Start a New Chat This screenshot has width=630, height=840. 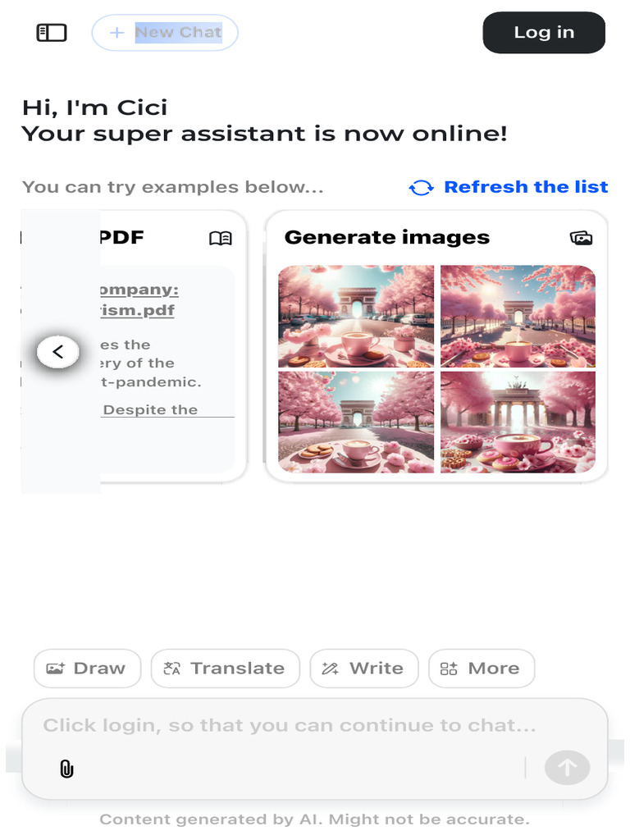(x=165, y=33)
